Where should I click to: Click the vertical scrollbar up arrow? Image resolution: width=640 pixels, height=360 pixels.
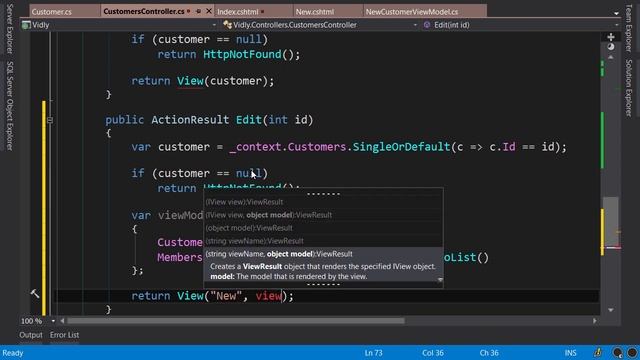click(611, 58)
